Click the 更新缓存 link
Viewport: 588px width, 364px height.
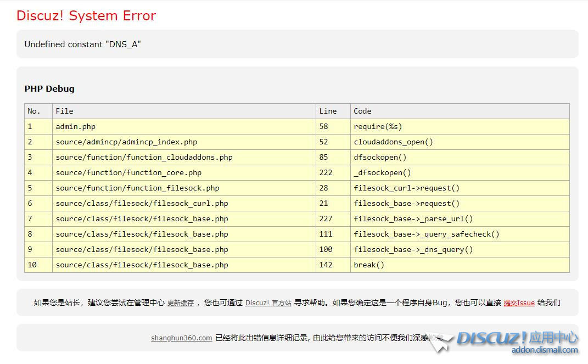pyautogui.click(x=181, y=303)
